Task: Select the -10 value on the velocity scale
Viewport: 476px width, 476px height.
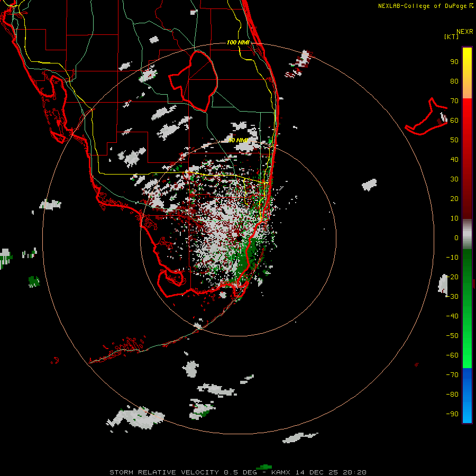Action: [452, 258]
